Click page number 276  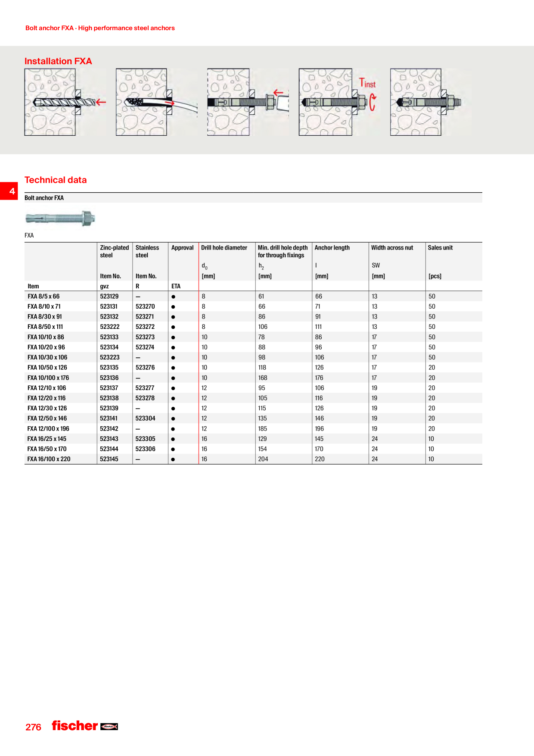(x=33, y=727)
